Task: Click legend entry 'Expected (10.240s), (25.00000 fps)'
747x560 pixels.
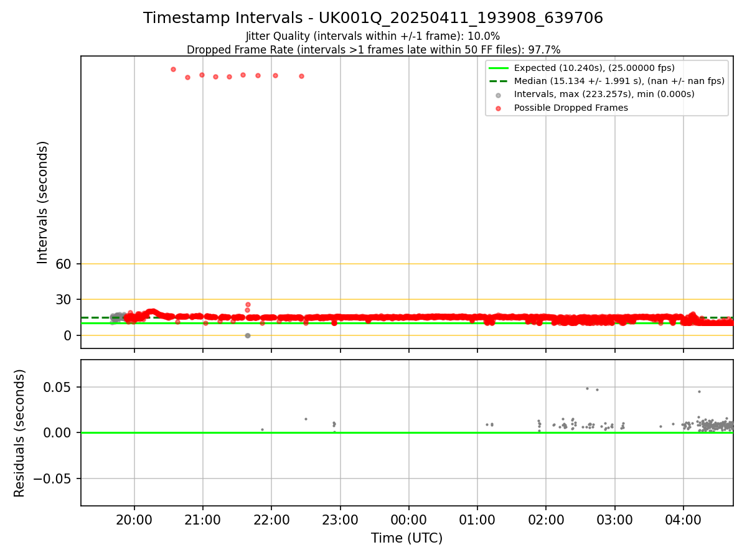Action: (x=594, y=68)
